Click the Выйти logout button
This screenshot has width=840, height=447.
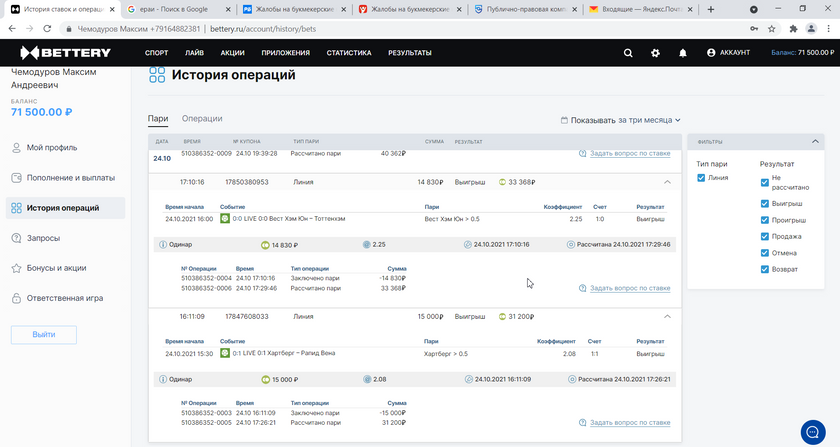tap(44, 334)
